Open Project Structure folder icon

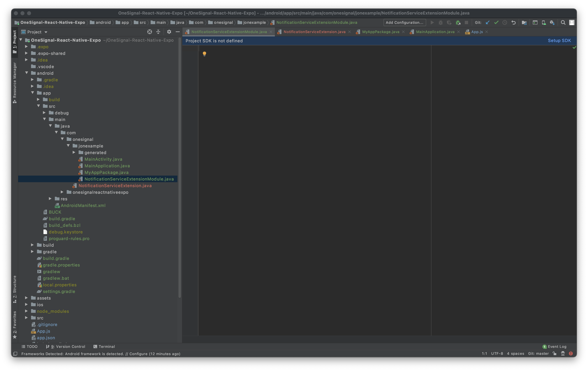pyautogui.click(x=524, y=22)
